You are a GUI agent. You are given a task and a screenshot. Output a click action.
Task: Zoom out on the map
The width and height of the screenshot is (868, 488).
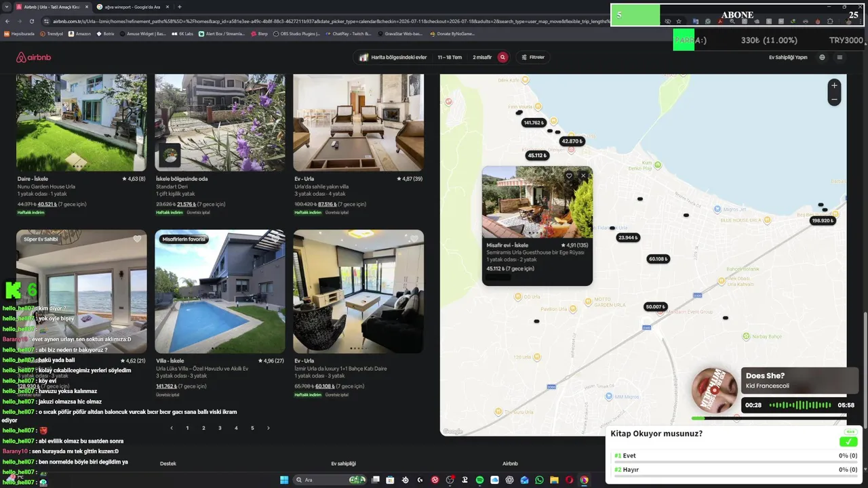pyautogui.click(x=835, y=100)
